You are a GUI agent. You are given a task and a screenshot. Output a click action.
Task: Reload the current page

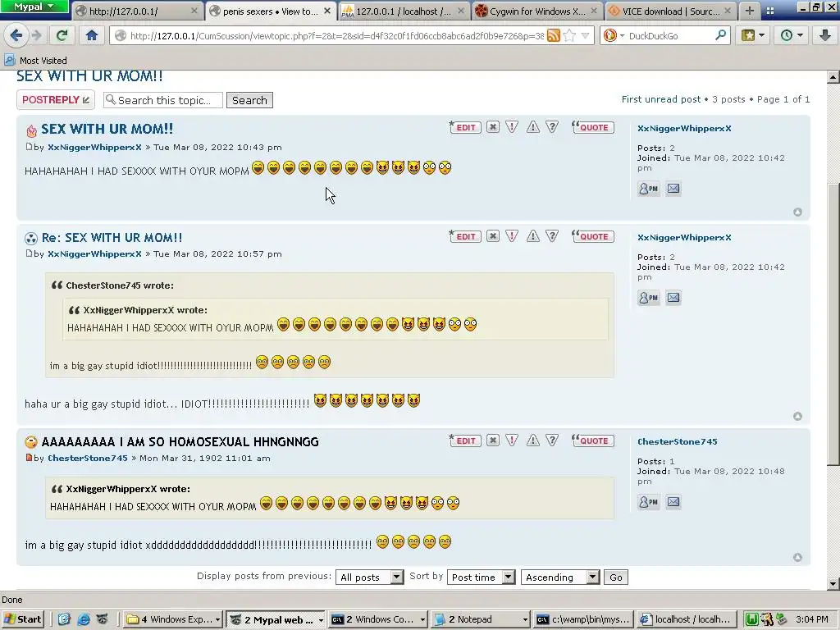(62, 35)
